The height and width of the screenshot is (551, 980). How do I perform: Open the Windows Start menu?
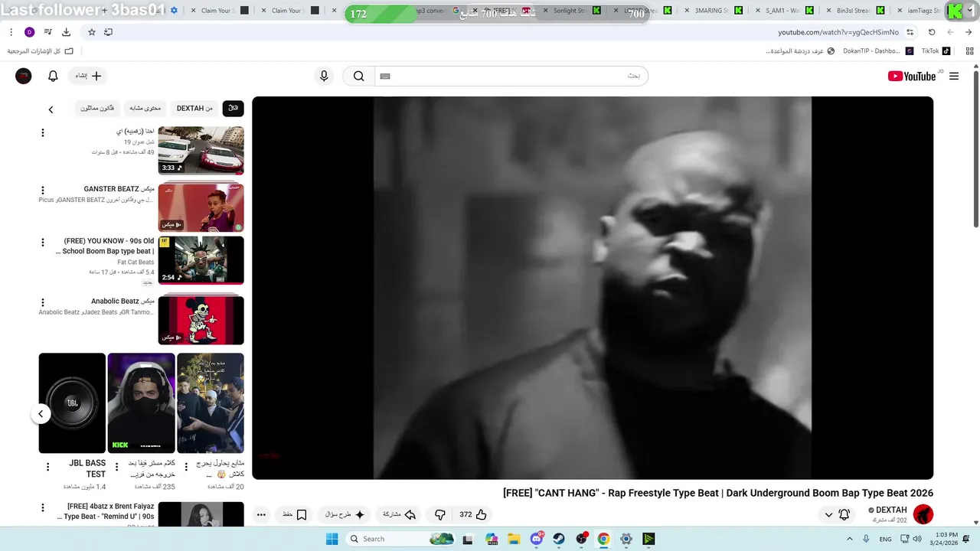pos(332,539)
